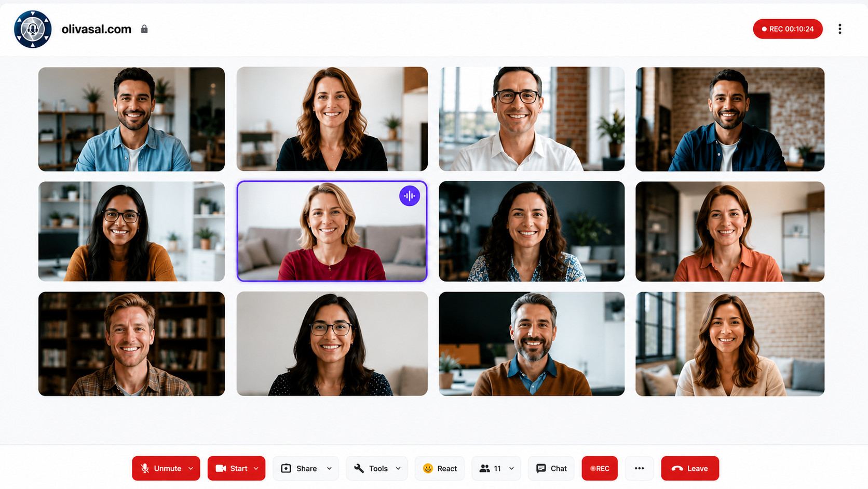Click the olivasal.com round logo
This screenshot has width=868, height=489.
coord(33,29)
